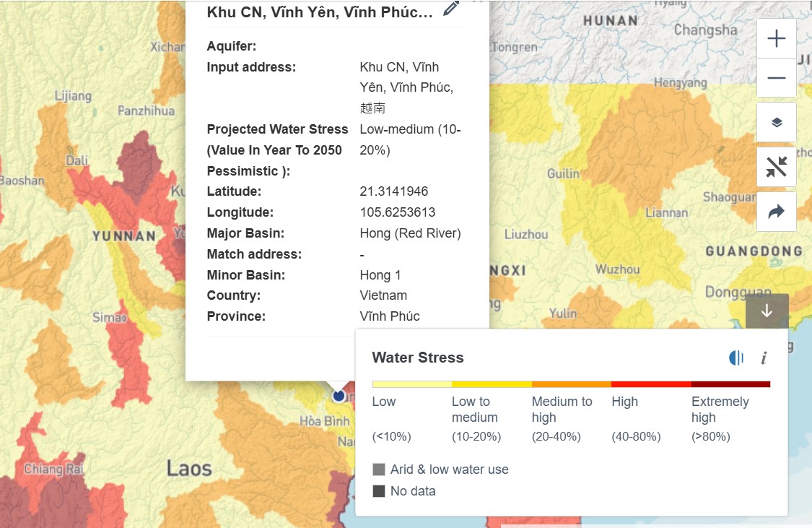Screen dimensions: 812x528
Task: Click the Arid & low water use swatch
Action: coord(379,469)
